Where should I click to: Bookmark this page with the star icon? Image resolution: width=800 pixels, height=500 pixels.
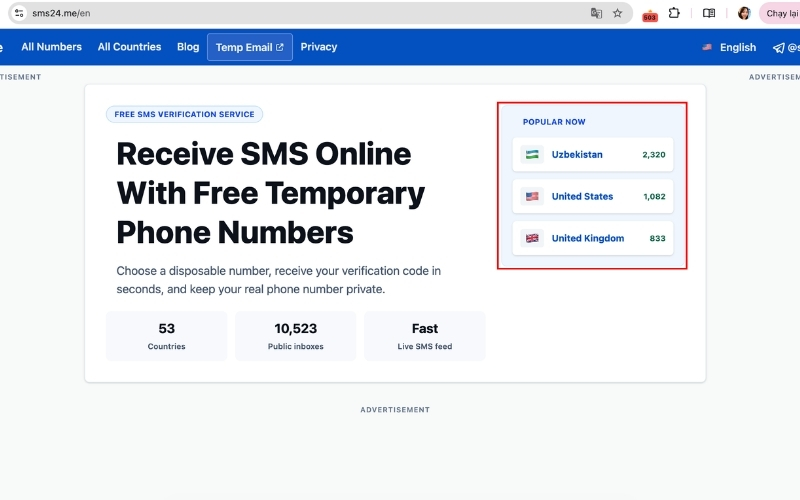pos(617,13)
